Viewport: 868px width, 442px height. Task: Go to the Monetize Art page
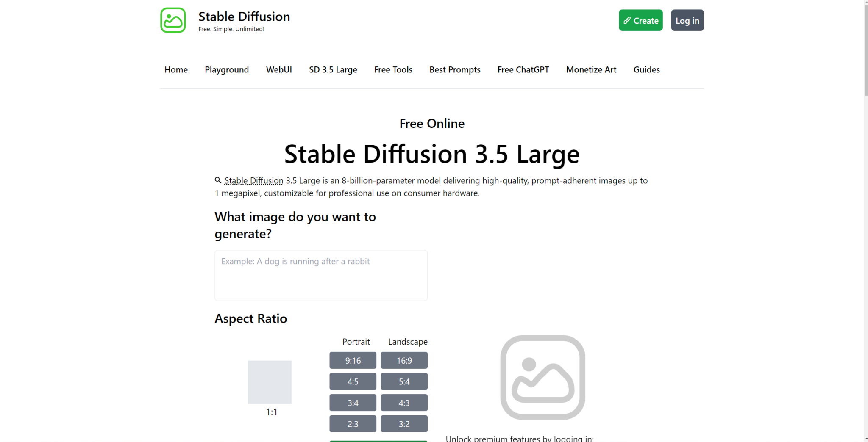tap(591, 69)
